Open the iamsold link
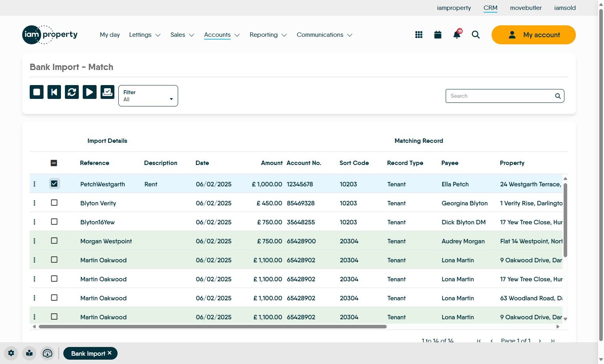Image resolution: width=604 pixels, height=364 pixels. coord(565,8)
